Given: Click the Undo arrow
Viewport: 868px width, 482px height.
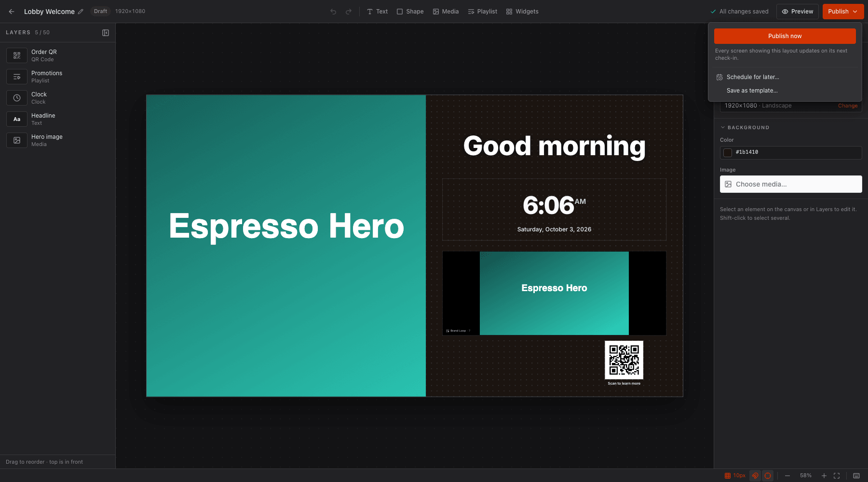Looking at the screenshot, I should click(333, 12).
